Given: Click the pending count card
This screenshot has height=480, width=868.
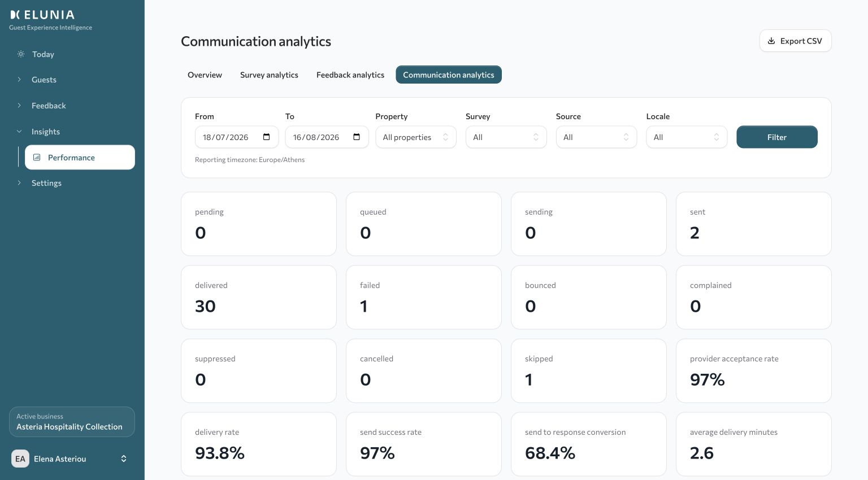Looking at the screenshot, I should pyautogui.click(x=259, y=224).
